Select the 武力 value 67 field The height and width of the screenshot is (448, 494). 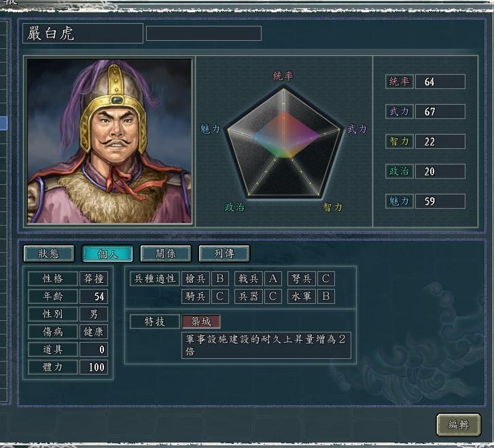coord(440,111)
